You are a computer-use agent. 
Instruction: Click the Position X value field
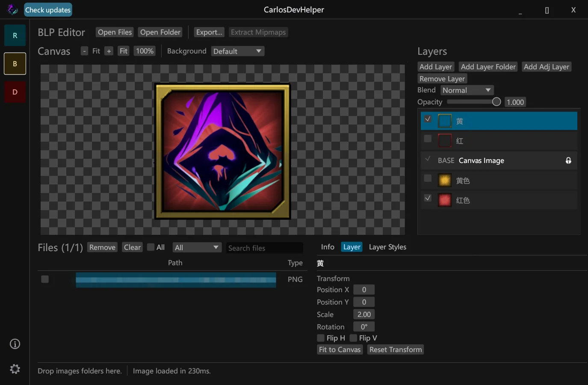(364, 290)
